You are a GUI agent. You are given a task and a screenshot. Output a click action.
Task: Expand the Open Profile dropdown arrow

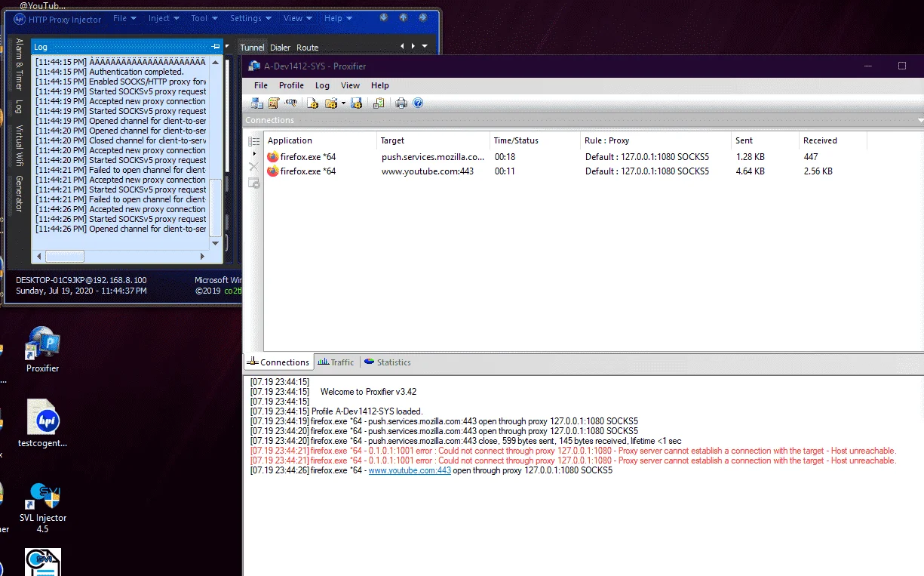[x=343, y=103]
